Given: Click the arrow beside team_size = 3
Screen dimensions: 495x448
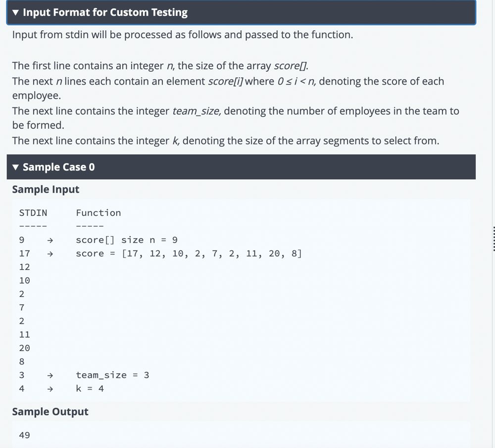Looking at the screenshot, I should (x=50, y=375).
